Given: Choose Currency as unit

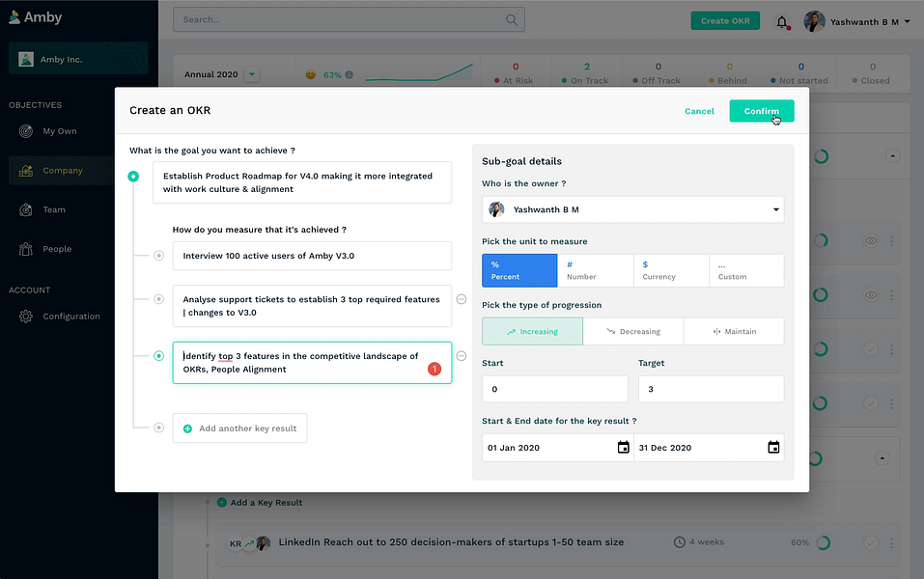Looking at the screenshot, I should pyautogui.click(x=671, y=270).
